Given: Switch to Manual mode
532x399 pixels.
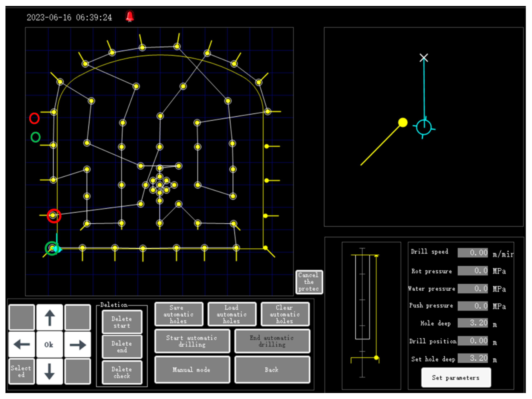Looking at the screenshot, I should (x=192, y=370).
